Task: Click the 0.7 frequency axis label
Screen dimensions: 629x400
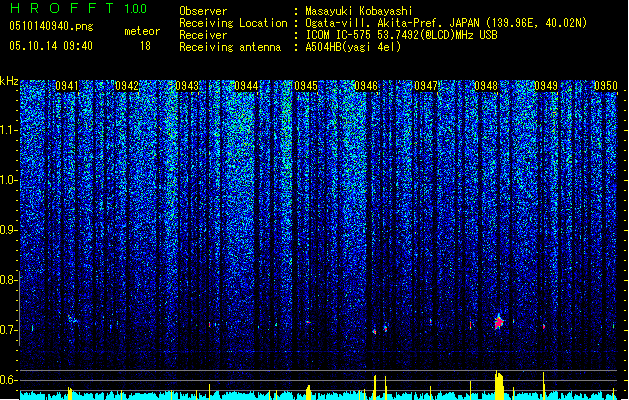Action: [x=8, y=330]
